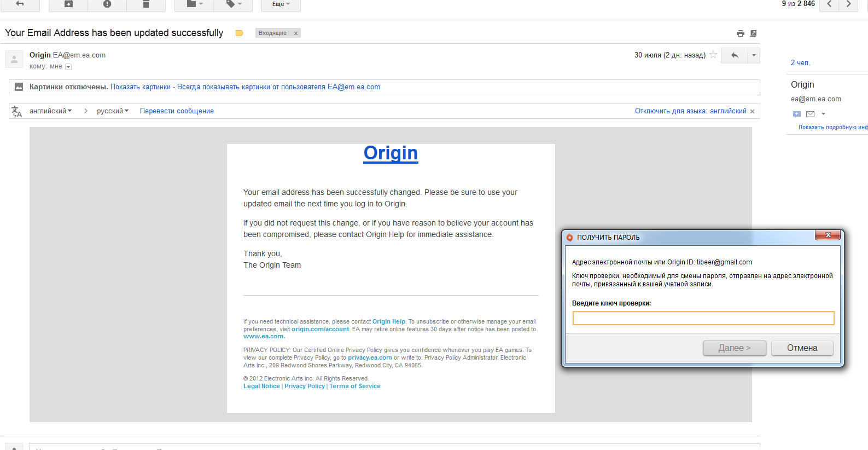Open the Terms of Service link
Image resolution: width=868 pixels, height=450 pixels.
click(355, 386)
